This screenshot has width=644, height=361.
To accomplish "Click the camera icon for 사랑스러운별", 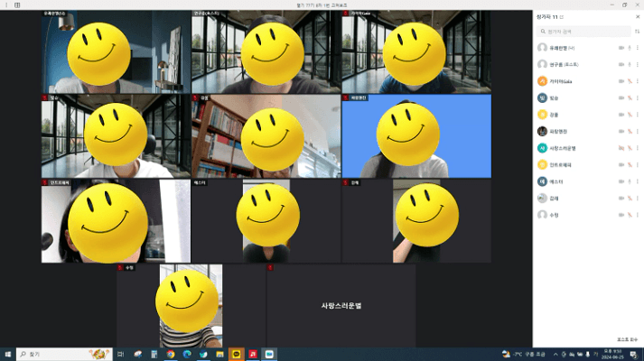I will pyautogui.click(x=621, y=148).
